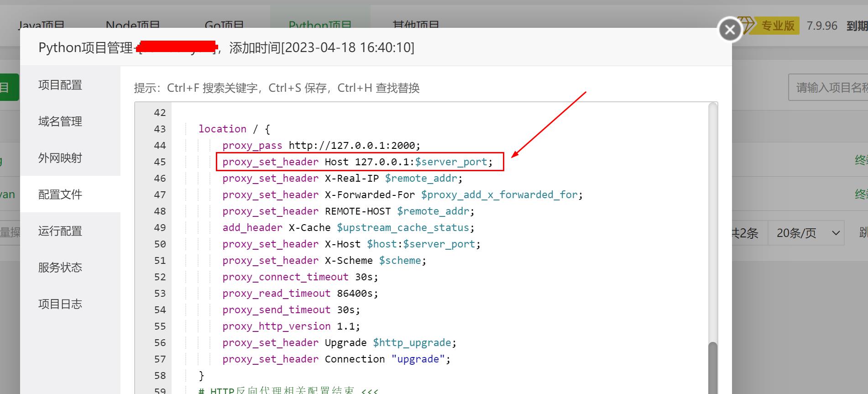
Task: Click the proxy_http_version 1.1 line
Action: point(291,326)
